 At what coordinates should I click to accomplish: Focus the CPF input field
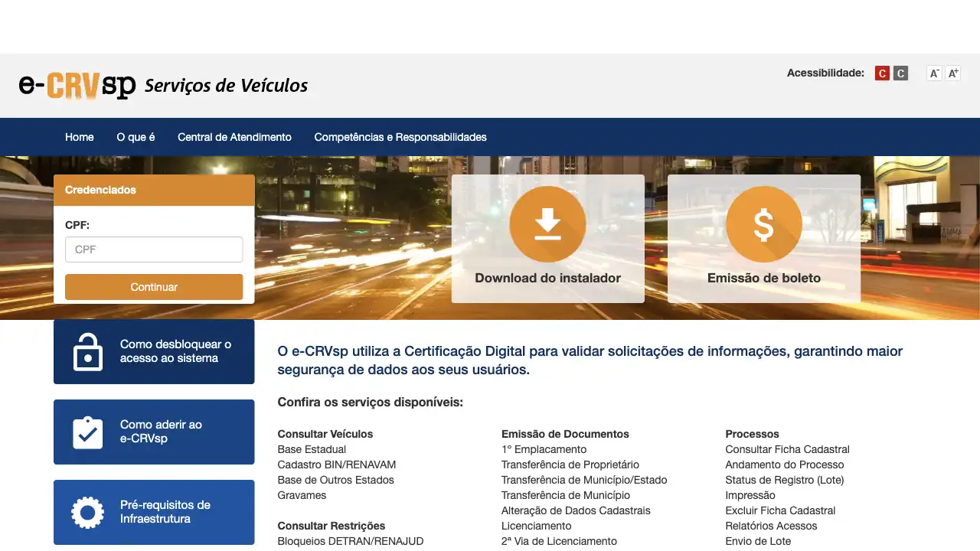(154, 249)
